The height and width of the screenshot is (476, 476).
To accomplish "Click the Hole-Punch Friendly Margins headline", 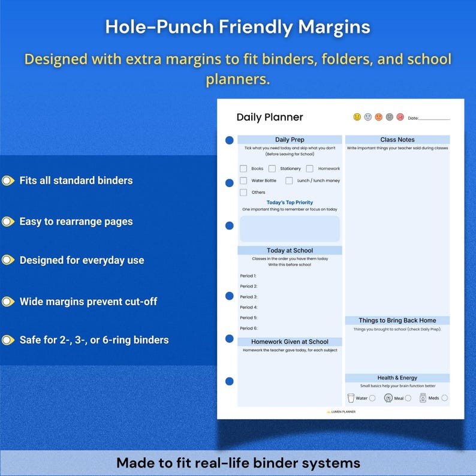I will (x=237, y=27).
